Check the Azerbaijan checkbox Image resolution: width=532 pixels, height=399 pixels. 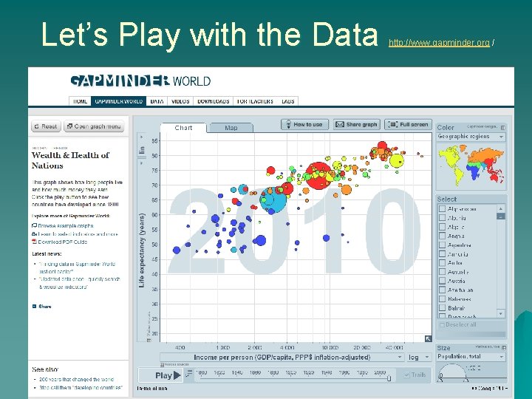click(x=442, y=290)
